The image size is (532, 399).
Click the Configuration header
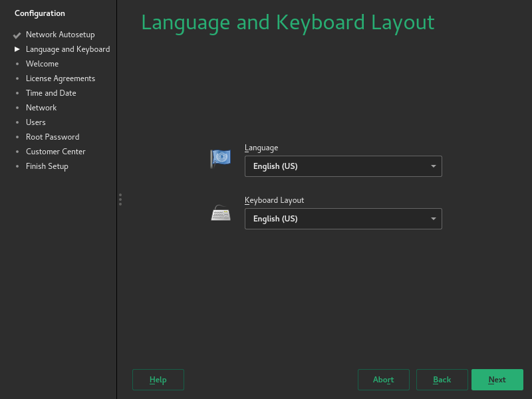point(40,13)
